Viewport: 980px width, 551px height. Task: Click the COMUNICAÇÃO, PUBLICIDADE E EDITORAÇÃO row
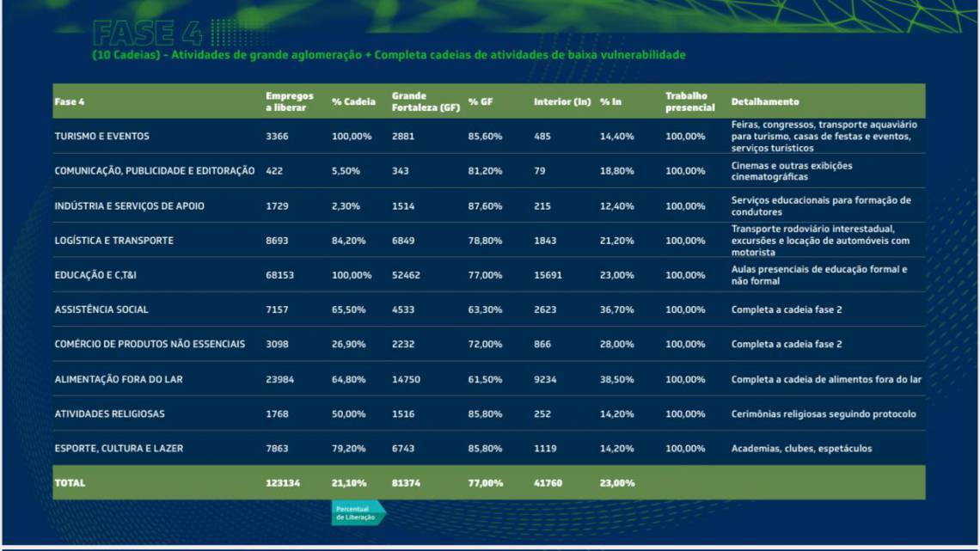click(x=154, y=171)
